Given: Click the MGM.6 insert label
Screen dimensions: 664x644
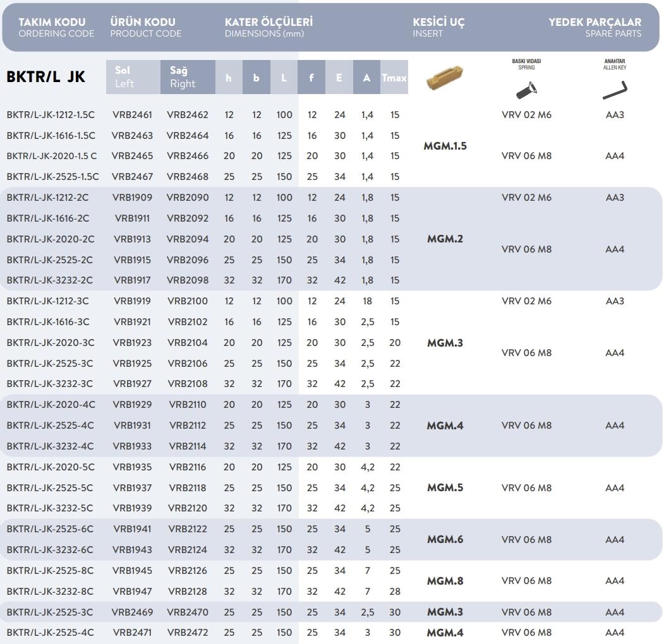Looking at the screenshot, I should pos(445,539).
